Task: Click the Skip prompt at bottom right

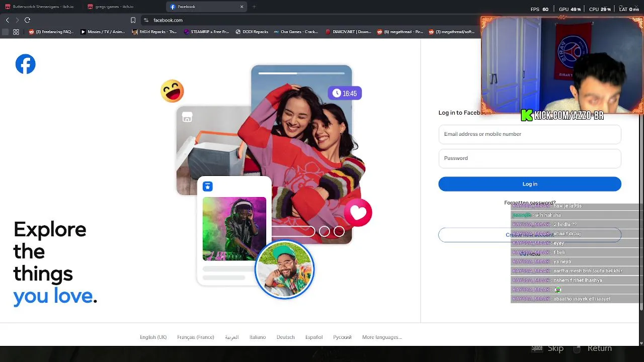Action: (555, 348)
